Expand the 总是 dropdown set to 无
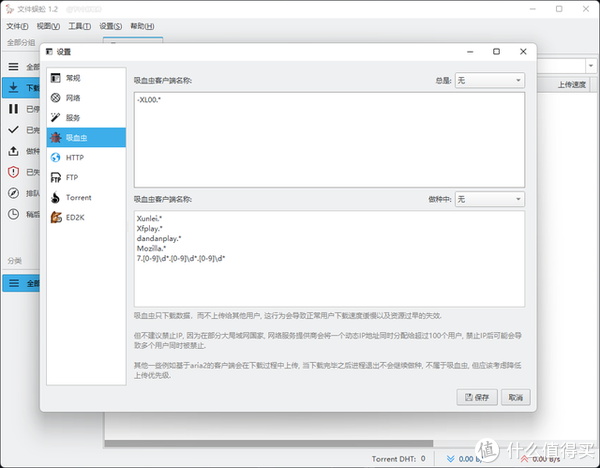 coord(489,80)
